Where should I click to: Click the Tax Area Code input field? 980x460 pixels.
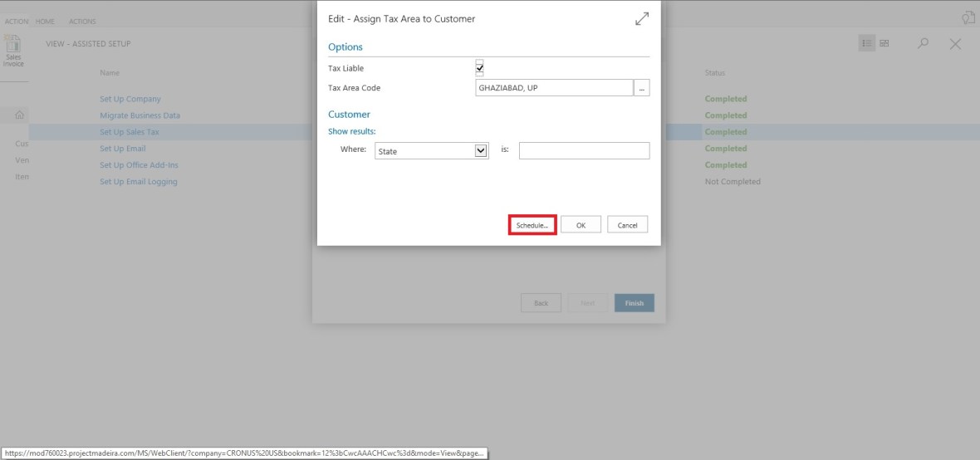[x=554, y=88]
